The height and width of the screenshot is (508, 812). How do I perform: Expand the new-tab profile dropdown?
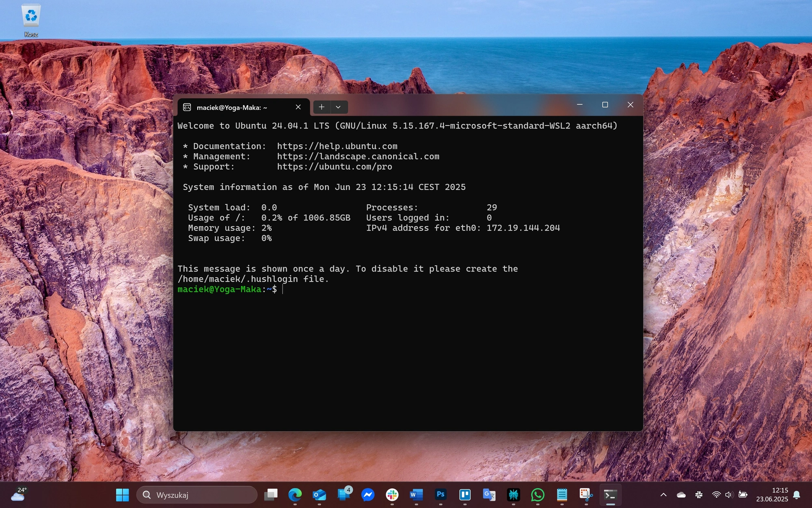tap(338, 107)
